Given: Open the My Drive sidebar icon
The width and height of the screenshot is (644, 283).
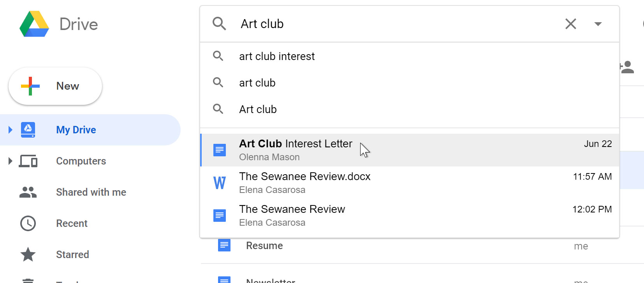Looking at the screenshot, I should tap(28, 130).
